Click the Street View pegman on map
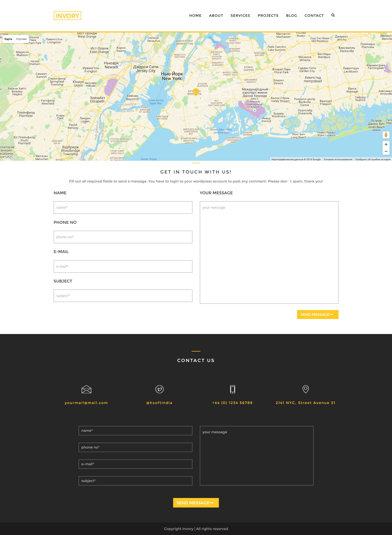Viewport: 392px width, 535px height. click(x=386, y=135)
